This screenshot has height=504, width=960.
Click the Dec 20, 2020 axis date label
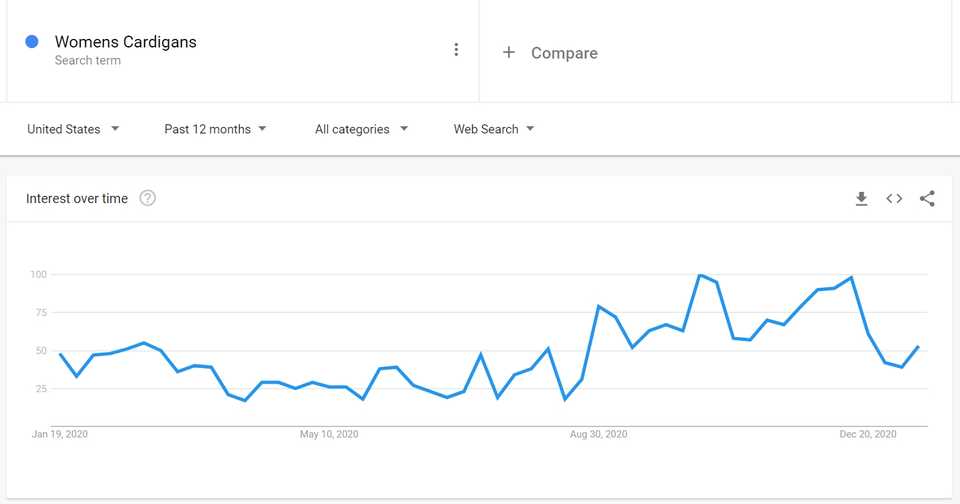pos(868,434)
